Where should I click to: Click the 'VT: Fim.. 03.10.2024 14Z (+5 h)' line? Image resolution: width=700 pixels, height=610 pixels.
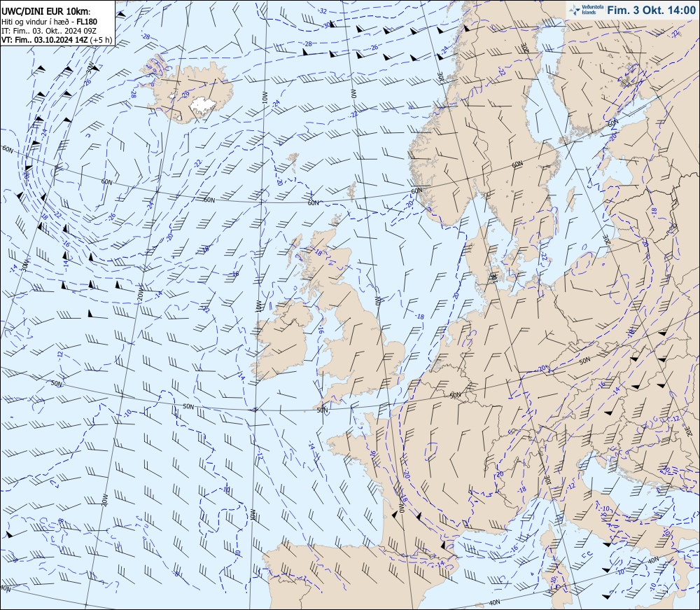point(57,39)
